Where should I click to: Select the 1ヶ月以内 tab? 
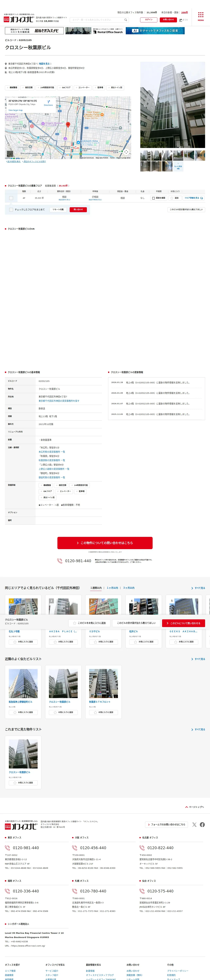click(x=112, y=588)
